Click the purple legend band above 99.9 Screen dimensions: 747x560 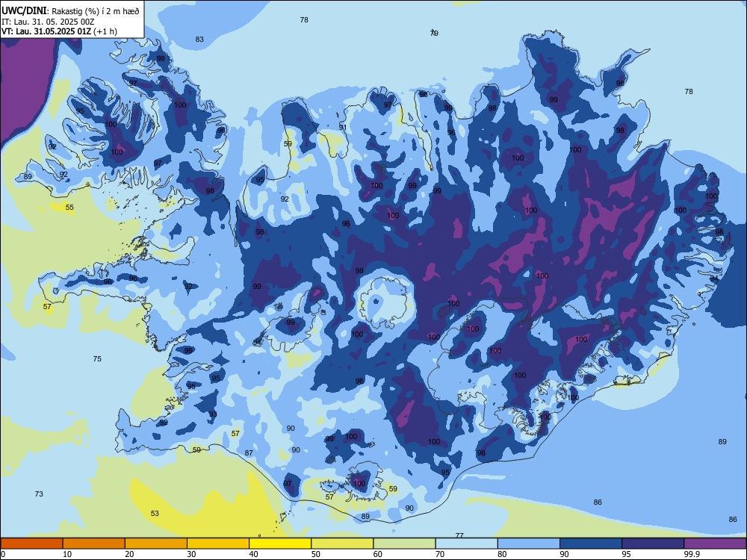715,544
